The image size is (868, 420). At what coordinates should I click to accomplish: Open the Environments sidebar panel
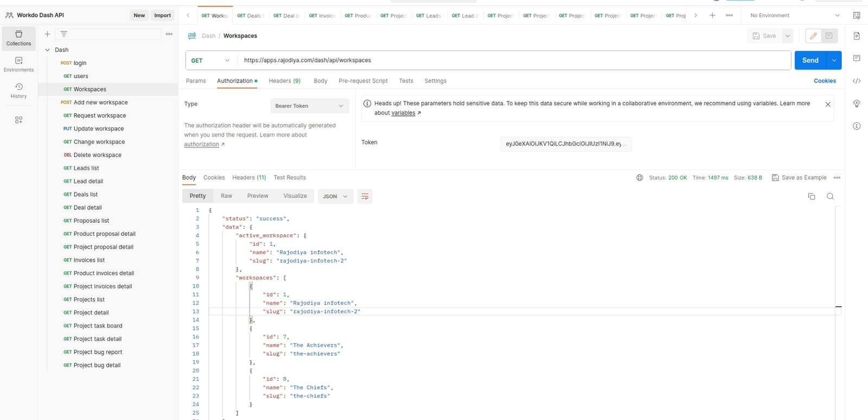tap(18, 64)
